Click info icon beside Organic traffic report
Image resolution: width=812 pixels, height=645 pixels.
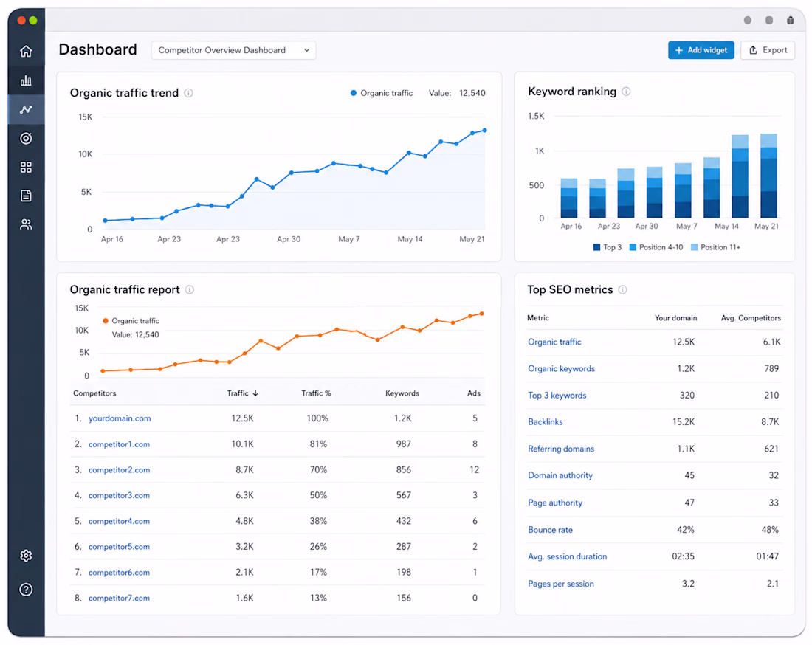click(190, 290)
